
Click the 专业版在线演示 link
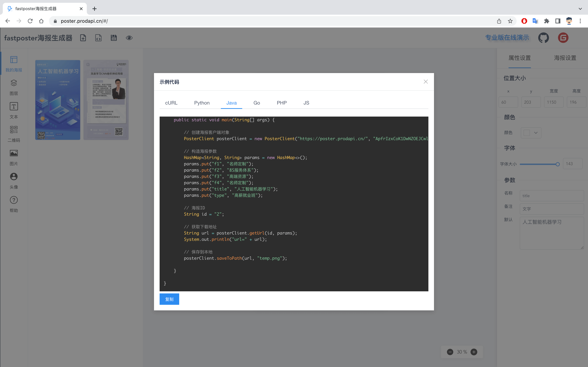click(507, 38)
